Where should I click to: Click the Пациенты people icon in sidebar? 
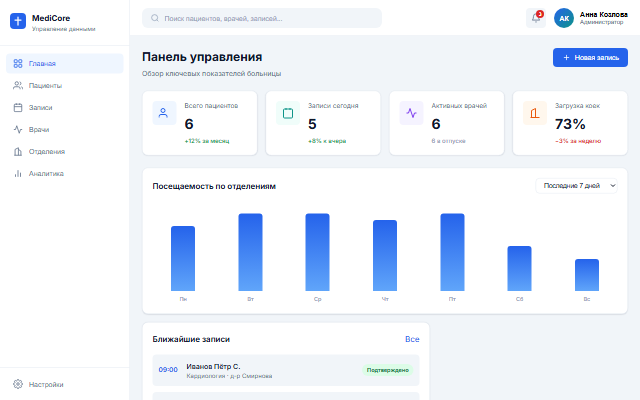(x=18, y=85)
